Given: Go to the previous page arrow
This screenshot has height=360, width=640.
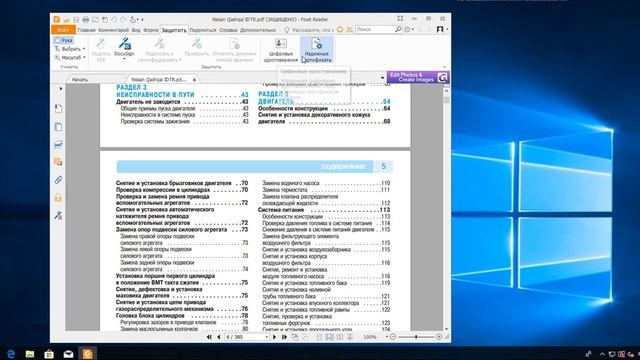Looking at the screenshot, I should click(x=219, y=337).
